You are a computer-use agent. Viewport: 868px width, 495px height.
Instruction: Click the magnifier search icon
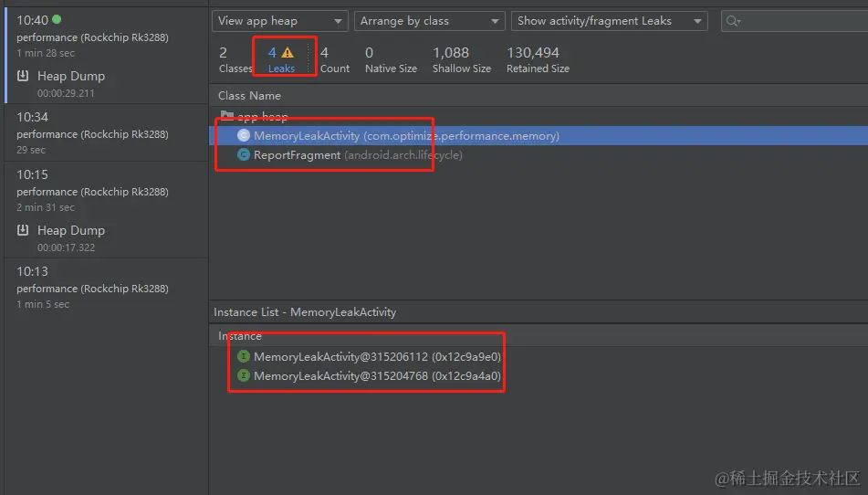(x=733, y=21)
